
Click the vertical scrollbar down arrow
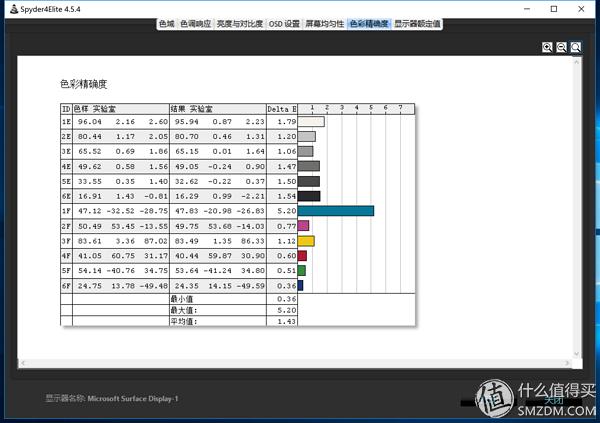(576, 352)
